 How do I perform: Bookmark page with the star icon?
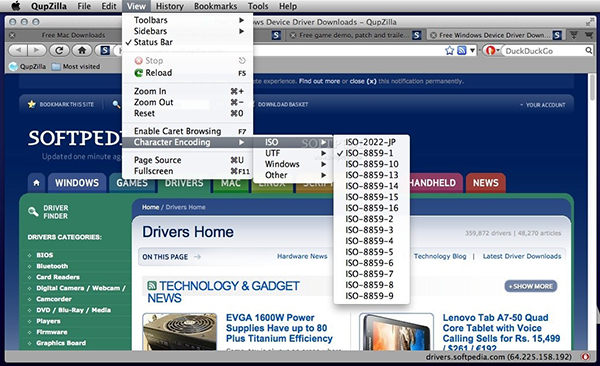tap(450, 51)
